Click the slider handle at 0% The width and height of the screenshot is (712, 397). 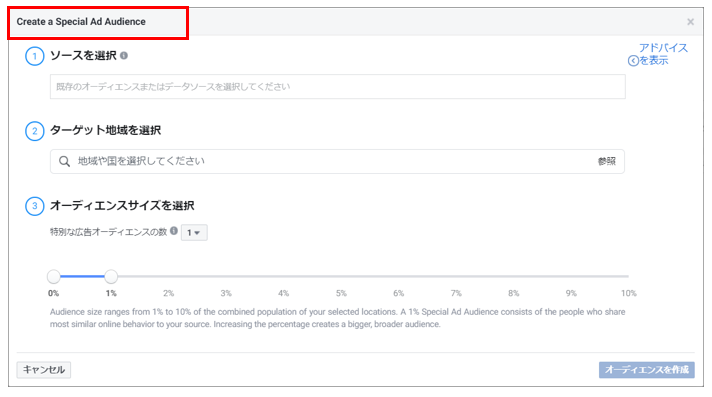tap(54, 276)
